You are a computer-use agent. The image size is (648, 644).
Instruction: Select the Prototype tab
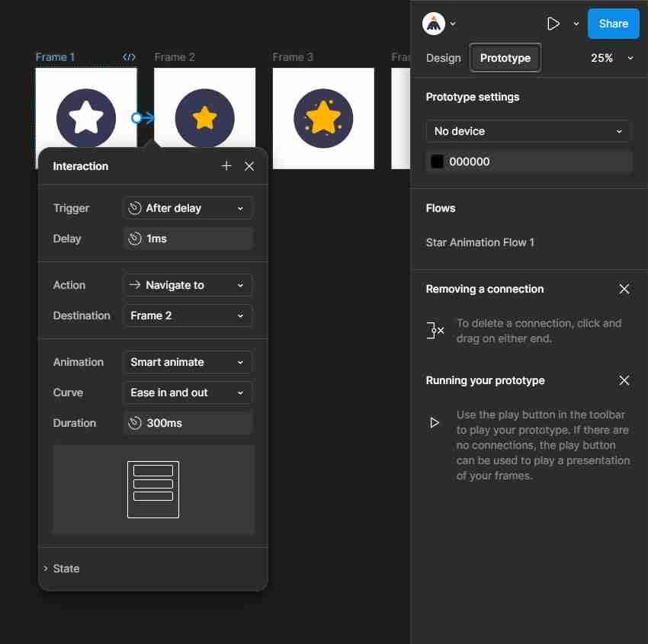505,58
